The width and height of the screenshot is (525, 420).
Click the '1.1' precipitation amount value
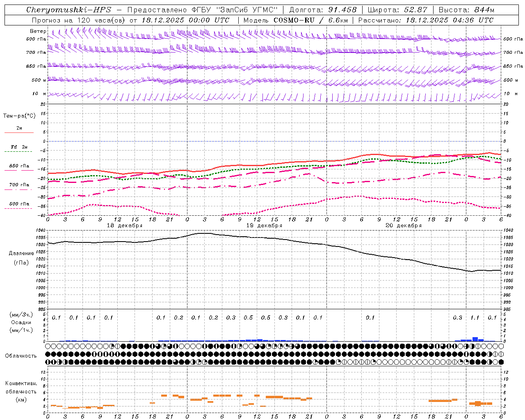(x=475, y=318)
